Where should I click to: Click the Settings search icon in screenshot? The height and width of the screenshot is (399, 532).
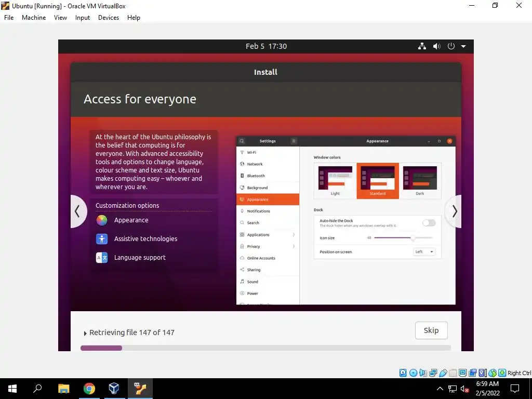(242, 141)
